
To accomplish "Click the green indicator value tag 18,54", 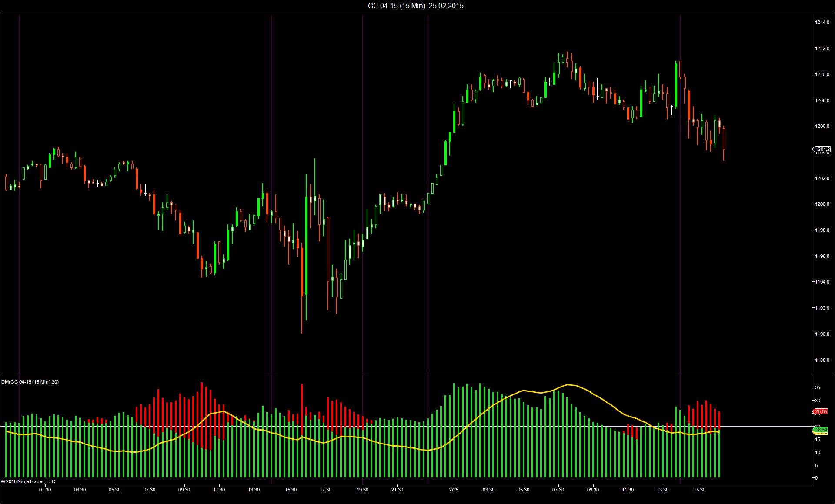I will tap(821, 430).
